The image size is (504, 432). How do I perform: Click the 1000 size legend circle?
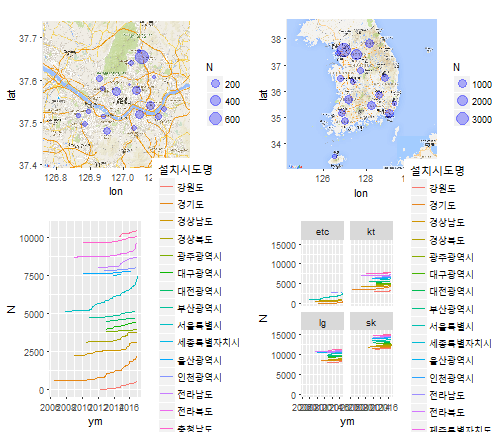point(462,83)
